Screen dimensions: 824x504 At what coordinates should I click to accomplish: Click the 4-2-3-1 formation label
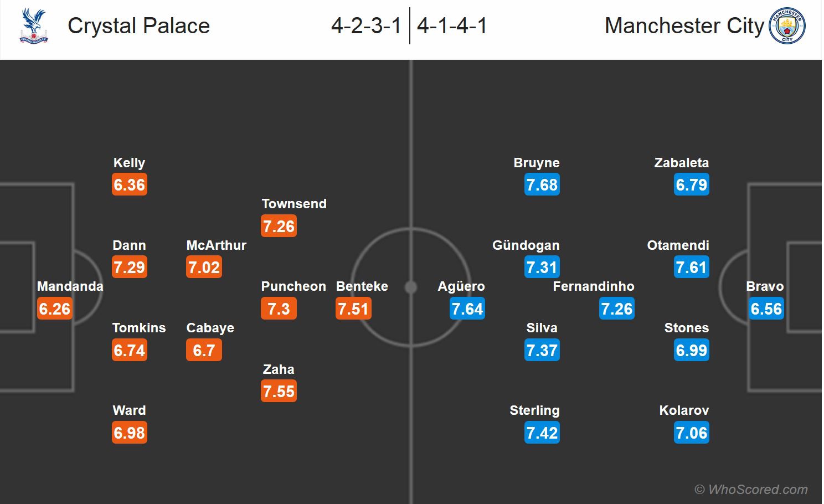click(x=366, y=26)
